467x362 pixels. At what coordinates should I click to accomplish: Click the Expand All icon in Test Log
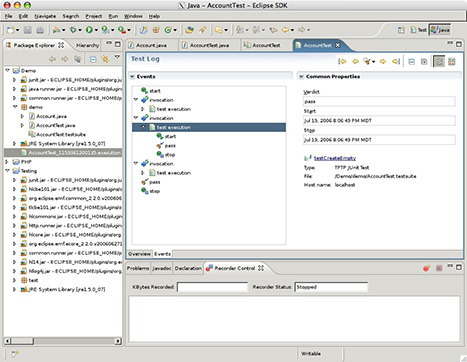pos(424,62)
